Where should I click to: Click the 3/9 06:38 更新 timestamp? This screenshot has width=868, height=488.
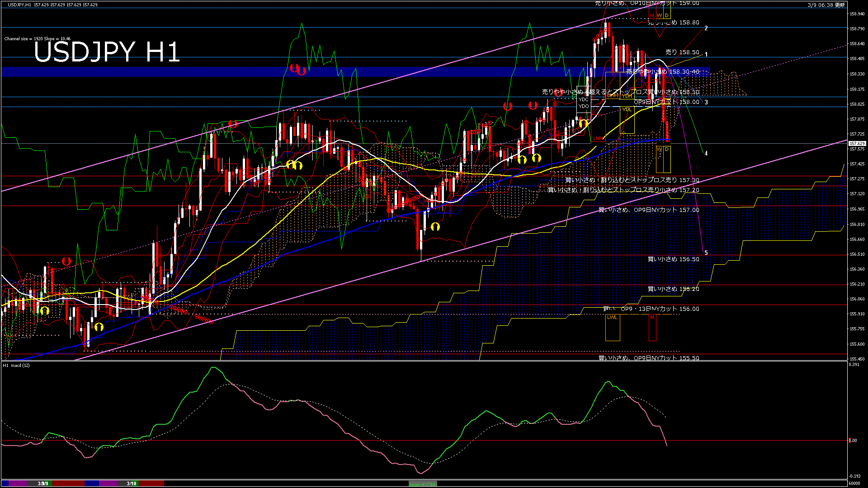tap(826, 5)
